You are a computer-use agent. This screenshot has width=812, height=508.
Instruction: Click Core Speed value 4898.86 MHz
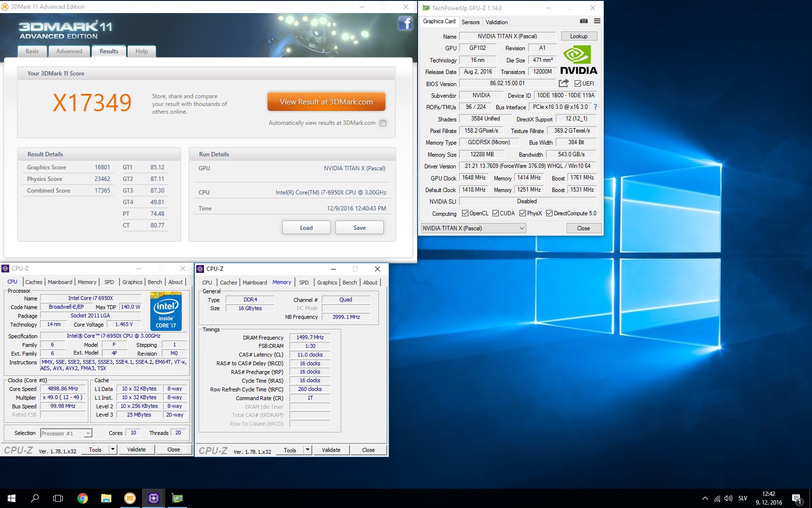pos(63,388)
